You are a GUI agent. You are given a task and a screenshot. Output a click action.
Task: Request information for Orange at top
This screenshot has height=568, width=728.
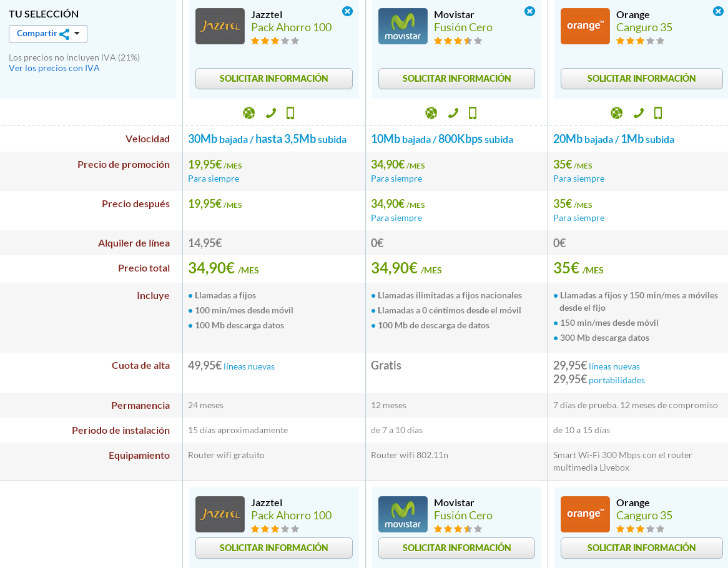[642, 79]
